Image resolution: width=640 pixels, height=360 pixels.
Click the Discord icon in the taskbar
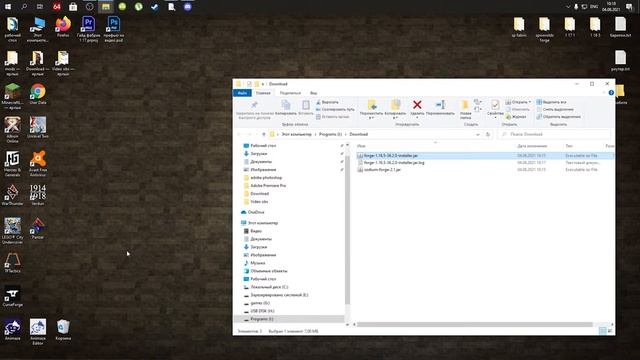[x=187, y=7]
